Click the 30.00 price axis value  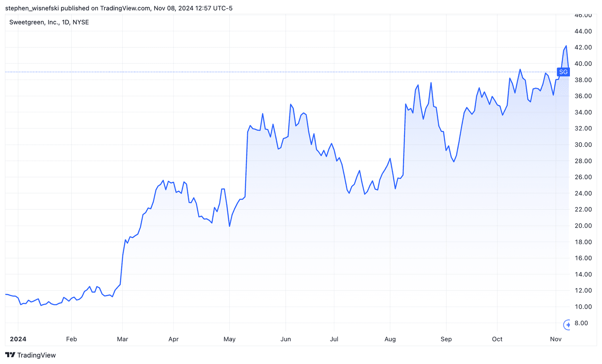click(x=583, y=144)
